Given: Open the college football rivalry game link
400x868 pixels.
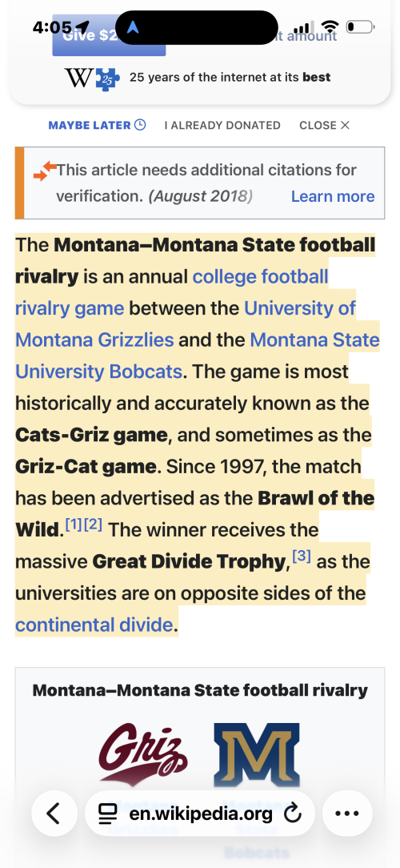Looking at the screenshot, I should tap(172, 291).
